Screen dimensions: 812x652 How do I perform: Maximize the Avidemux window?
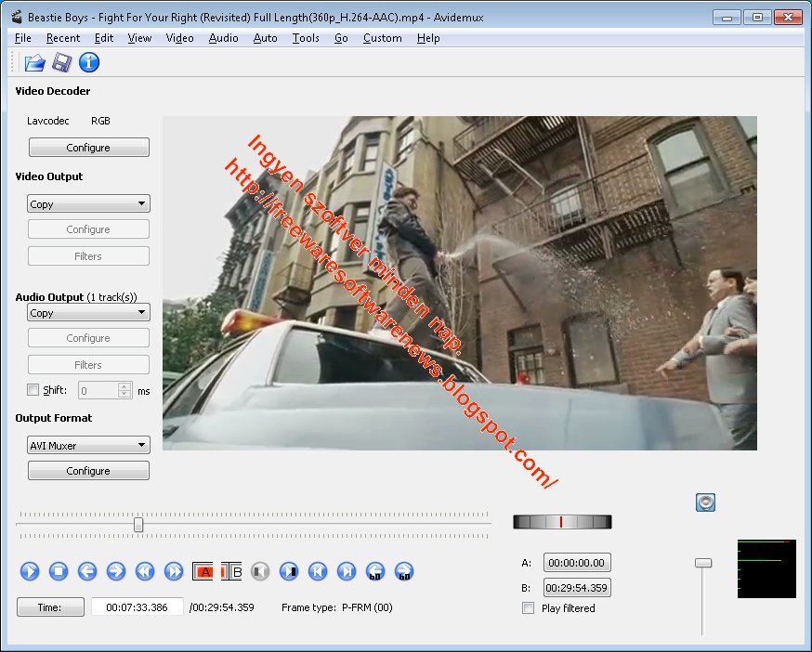coord(757,17)
